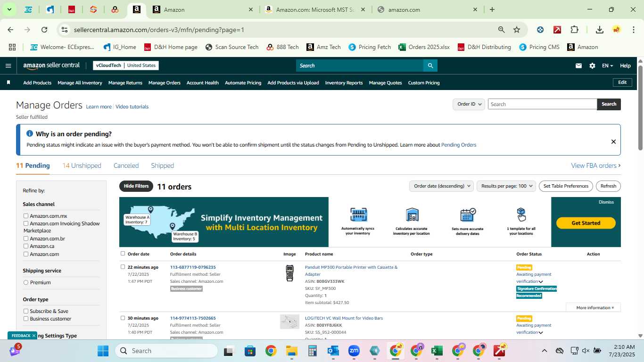
Task: Click the bookmark flag icon in nav bar
Action: point(8,82)
